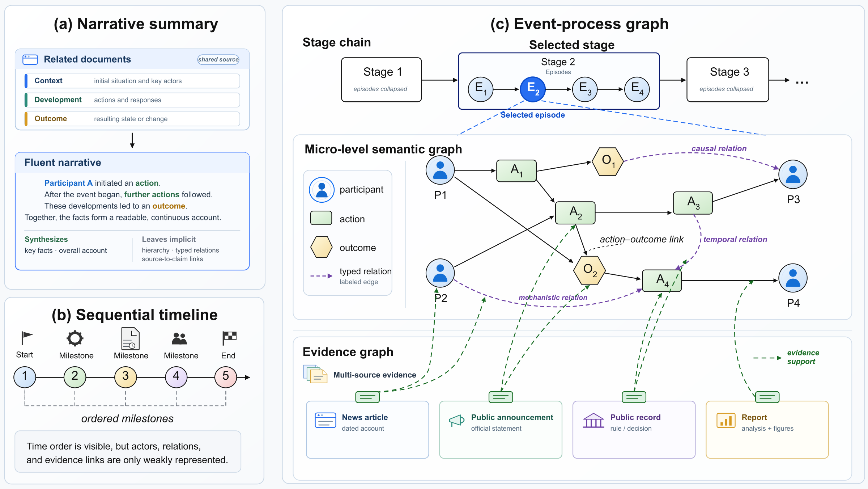Select outcome node O1
This screenshot has height=489, width=868.
click(608, 161)
